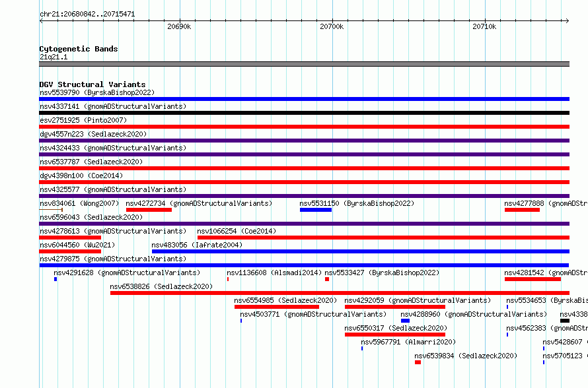This screenshot has height=388, width=588.
Task: Click the small red nsv6539834 marker
Action: point(418,362)
